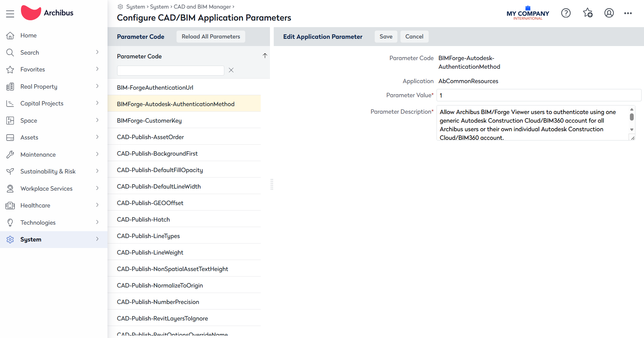The image size is (644, 338).
Task: Expand the Maintenance section chevron
Action: pos(97,154)
